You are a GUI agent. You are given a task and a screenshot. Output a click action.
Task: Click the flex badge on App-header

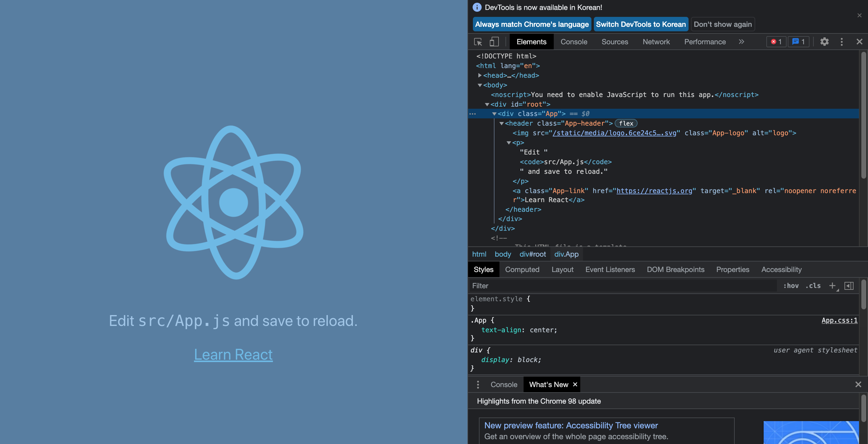click(626, 124)
